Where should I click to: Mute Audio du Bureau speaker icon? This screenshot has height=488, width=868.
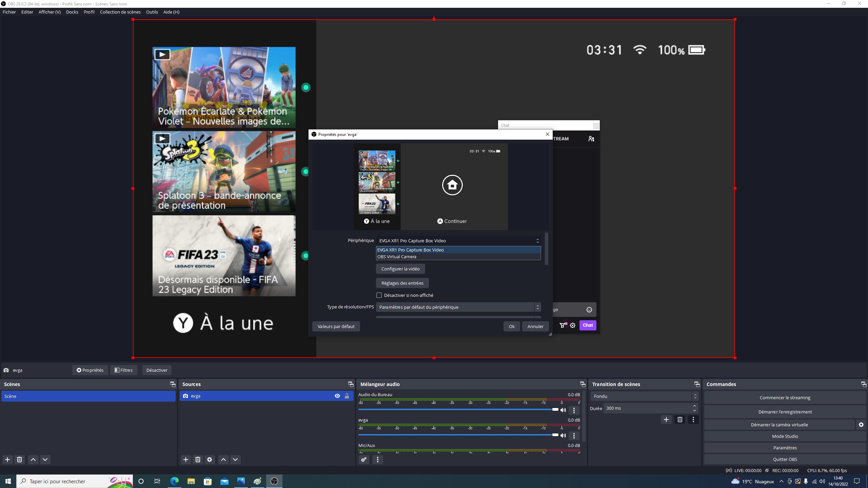pyautogui.click(x=563, y=410)
